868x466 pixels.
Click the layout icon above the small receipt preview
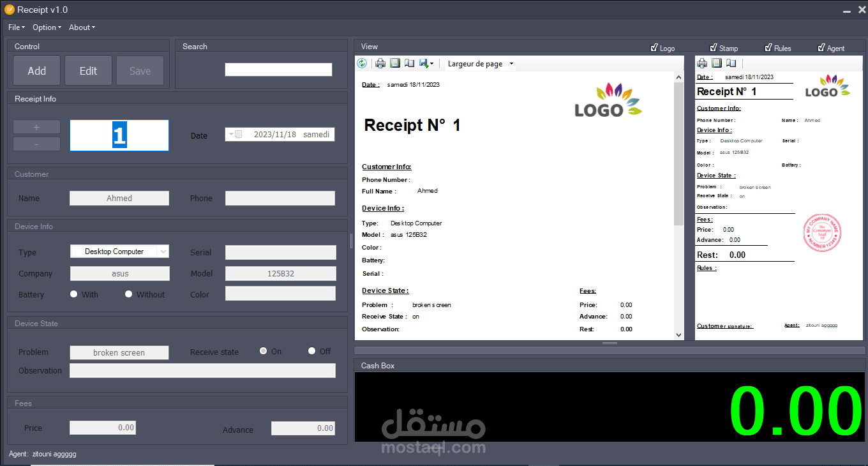tap(716, 63)
